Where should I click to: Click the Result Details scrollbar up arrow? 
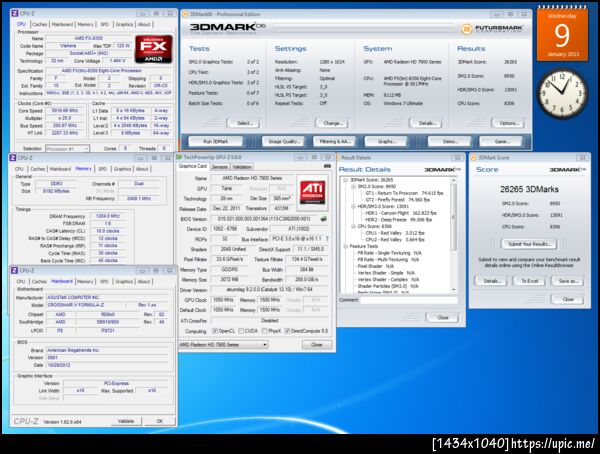(x=454, y=180)
